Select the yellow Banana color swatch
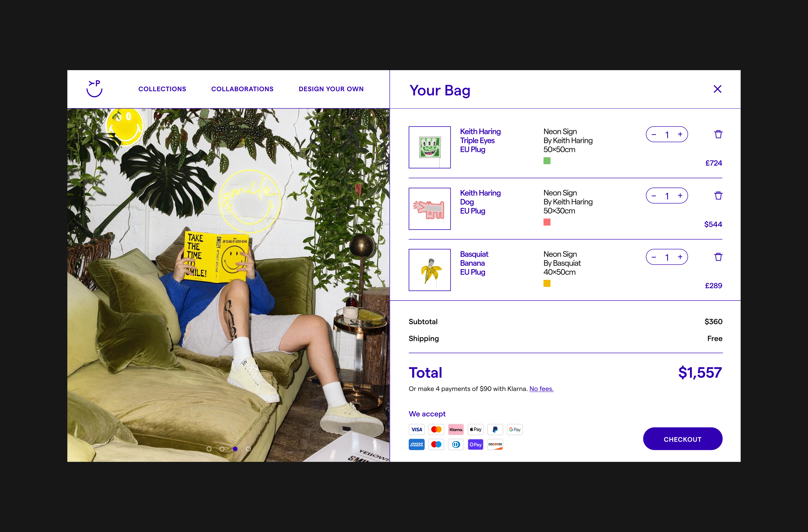The width and height of the screenshot is (808, 532). pos(547,283)
